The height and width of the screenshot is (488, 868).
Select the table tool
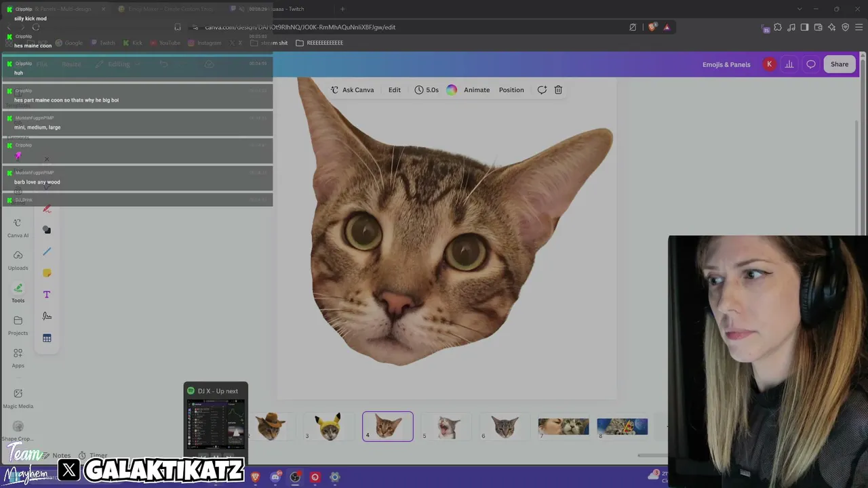tap(47, 338)
